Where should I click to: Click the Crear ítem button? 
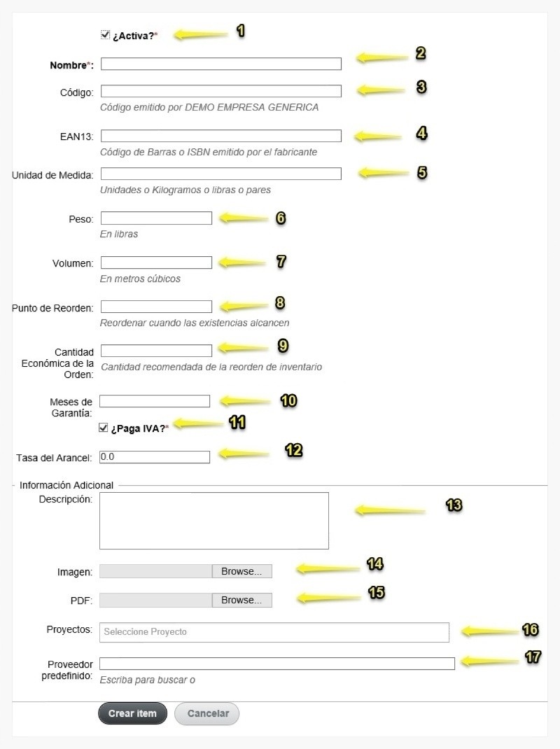[133, 714]
